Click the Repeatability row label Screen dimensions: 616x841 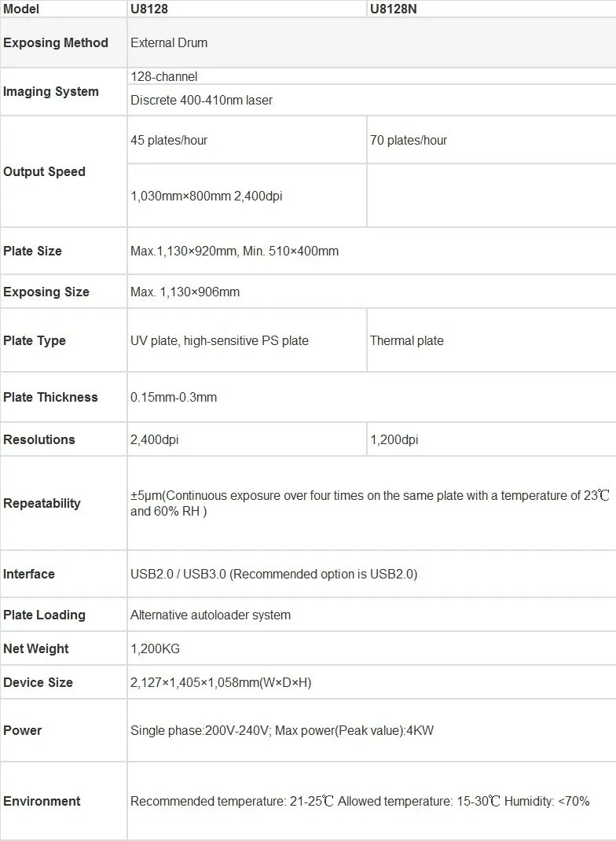(x=42, y=503)
